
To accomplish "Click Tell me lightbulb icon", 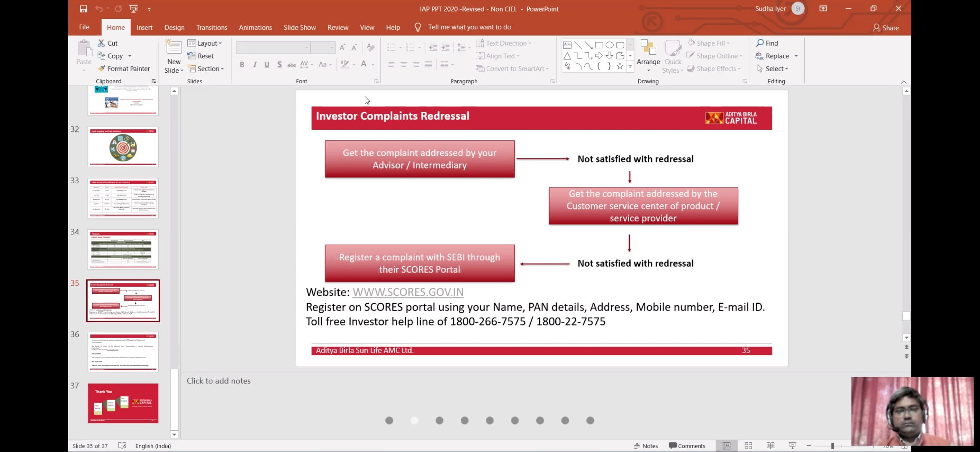I will [418, 27].
